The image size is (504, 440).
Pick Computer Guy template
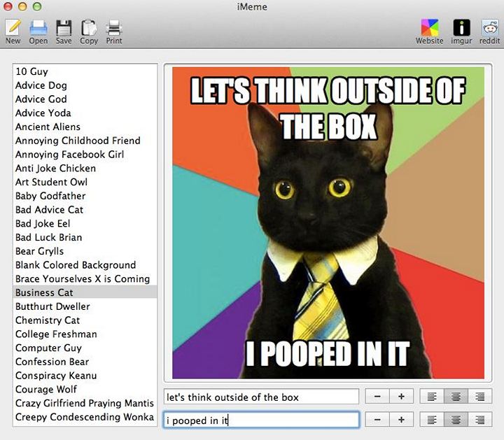(x=85, y=348)
